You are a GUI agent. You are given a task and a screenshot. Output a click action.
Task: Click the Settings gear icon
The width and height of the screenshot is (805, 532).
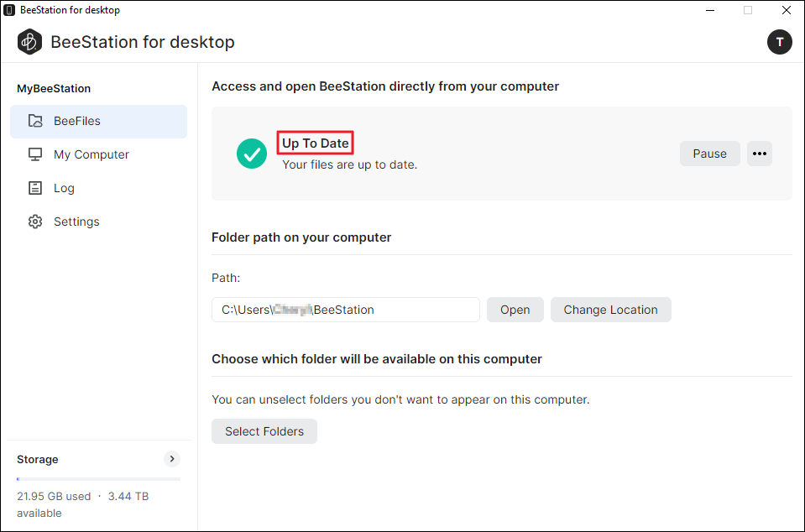35,222
